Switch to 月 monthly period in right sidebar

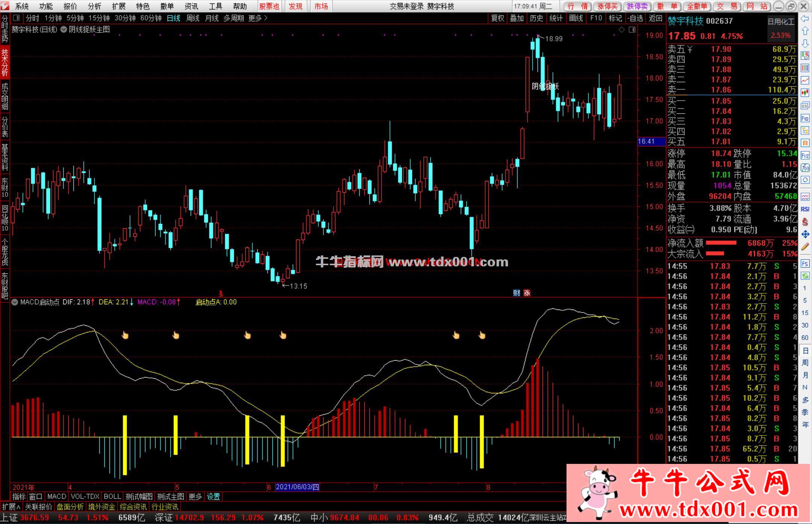[805, 375]
